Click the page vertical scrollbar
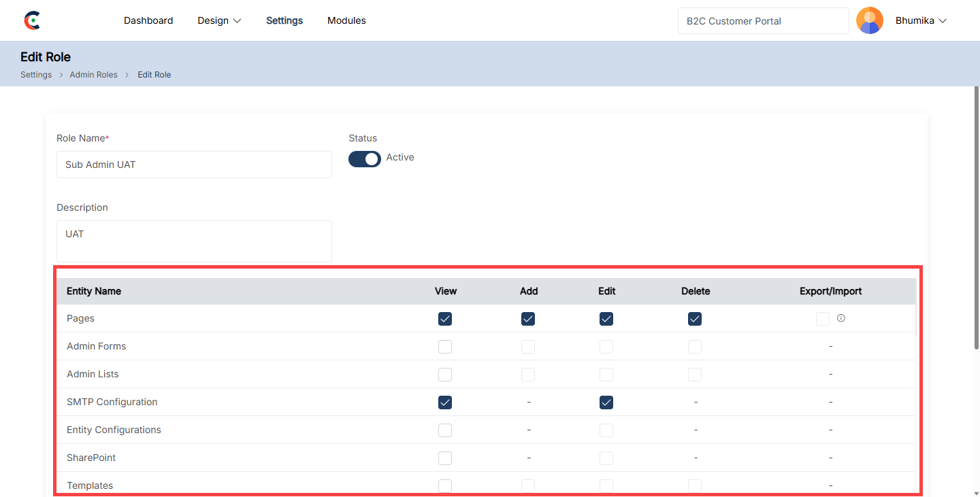The height and width of the screenshot is (497, 980). click(x=976, y=218)
